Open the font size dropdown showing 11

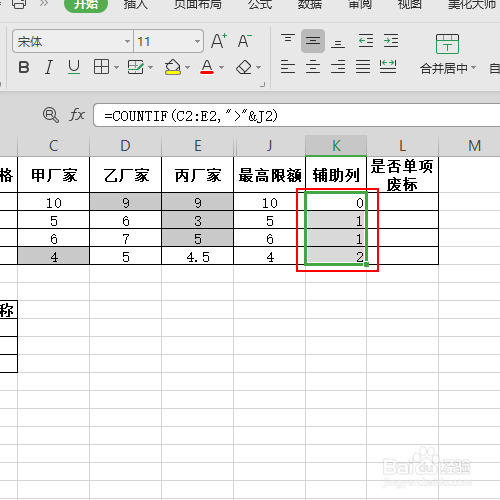pyautogui.click(x=197, y=42)
